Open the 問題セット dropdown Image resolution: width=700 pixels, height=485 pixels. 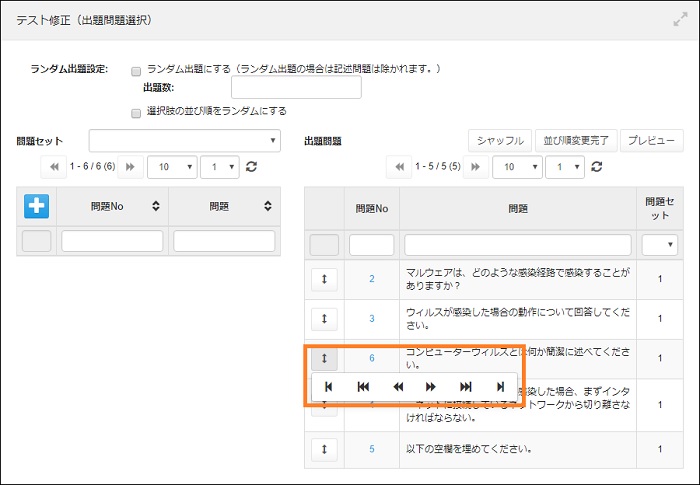(x=184, y=140)
